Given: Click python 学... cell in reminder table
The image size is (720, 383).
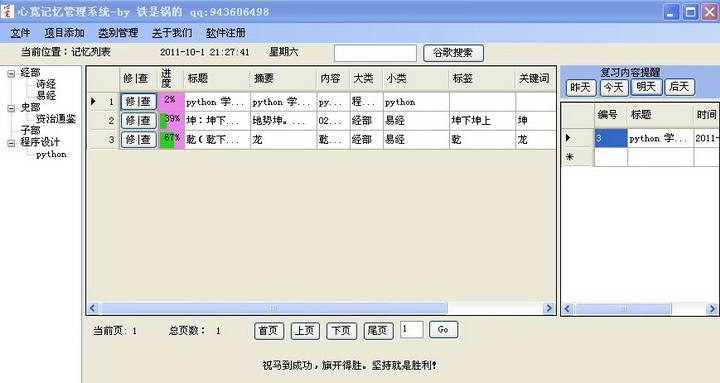Looking at the screenshot, I should tap(660, 138).
